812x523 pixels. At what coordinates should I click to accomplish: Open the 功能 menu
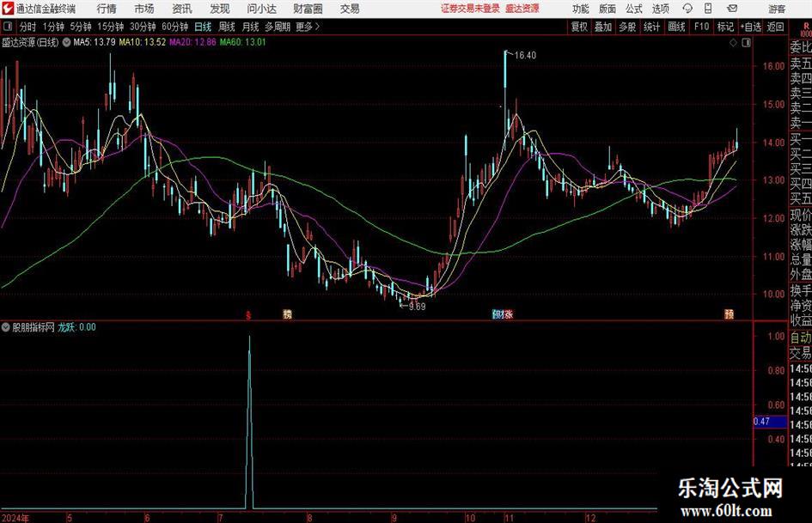pyautogui.click(x=581, y=9)
